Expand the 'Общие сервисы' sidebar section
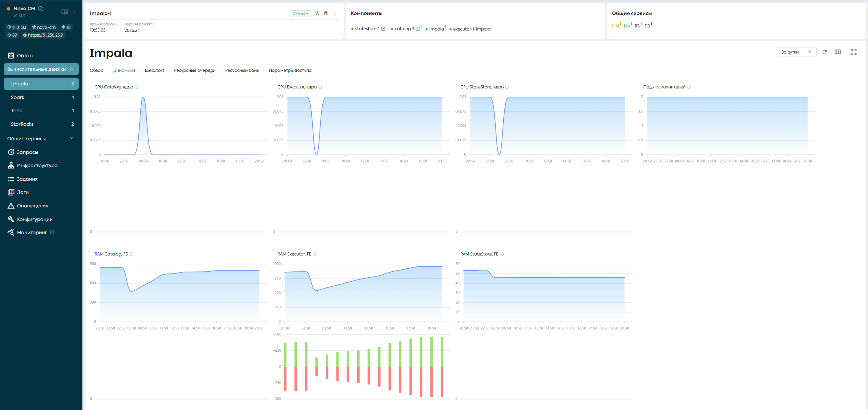 [41, 139]
